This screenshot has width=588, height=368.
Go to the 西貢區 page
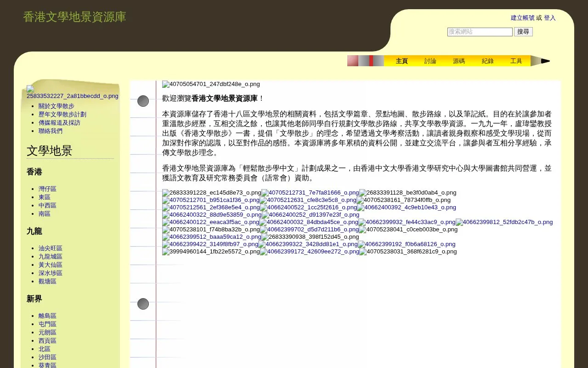[47, 341]
